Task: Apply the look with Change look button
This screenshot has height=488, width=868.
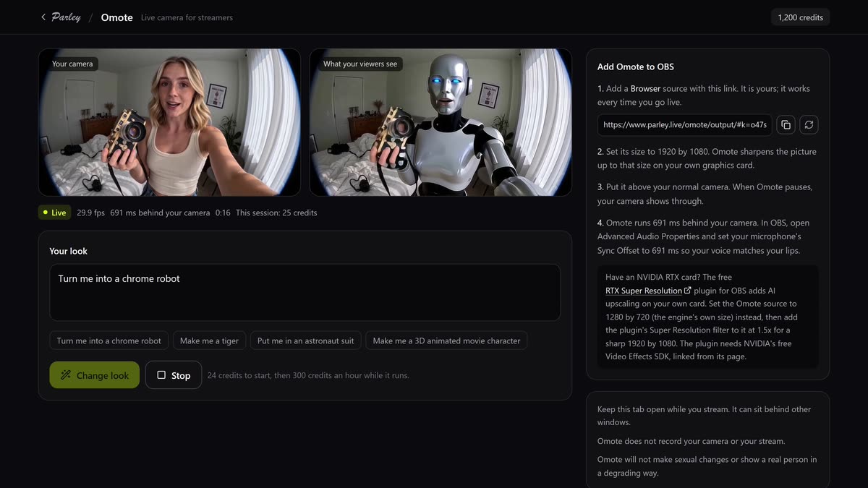Action: [95, 375]
